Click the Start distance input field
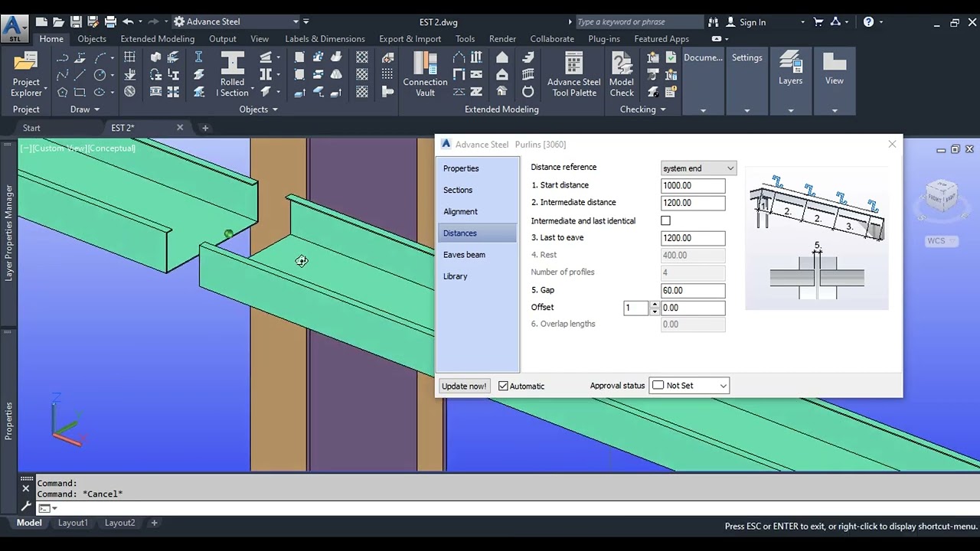 coord(693,185)
